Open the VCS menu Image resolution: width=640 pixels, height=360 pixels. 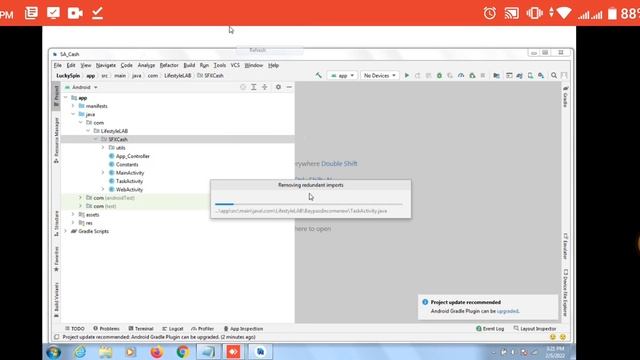235,65
